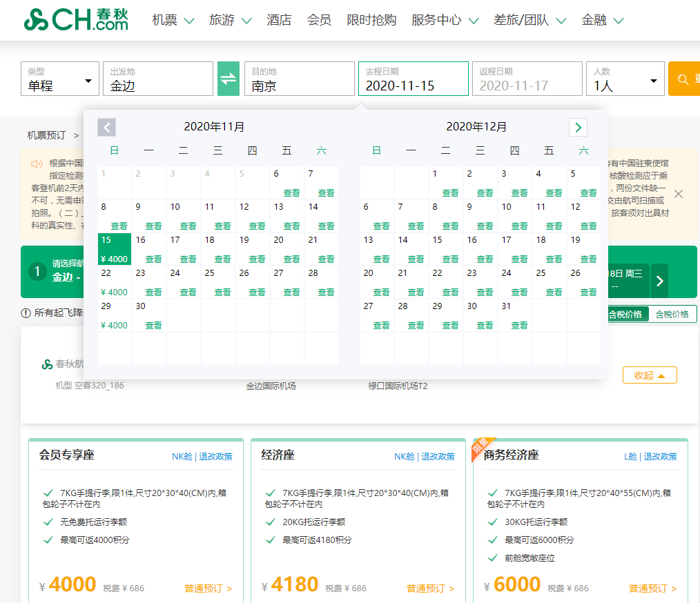Click 普通预订 for 会员专享座 ¥4000

pos(208,589)
